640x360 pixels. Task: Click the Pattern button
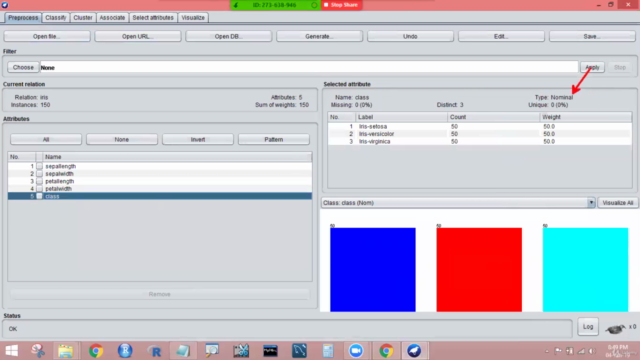tap(274, 140)
